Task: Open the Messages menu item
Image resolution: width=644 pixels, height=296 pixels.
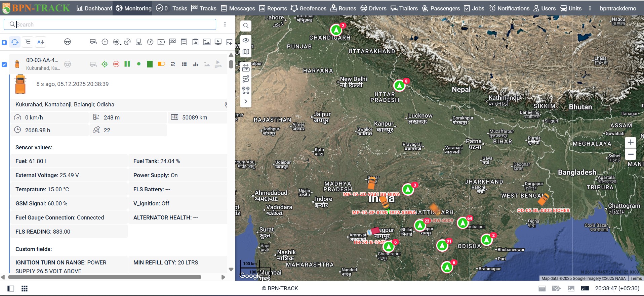Action: click(x=238, y=8)
